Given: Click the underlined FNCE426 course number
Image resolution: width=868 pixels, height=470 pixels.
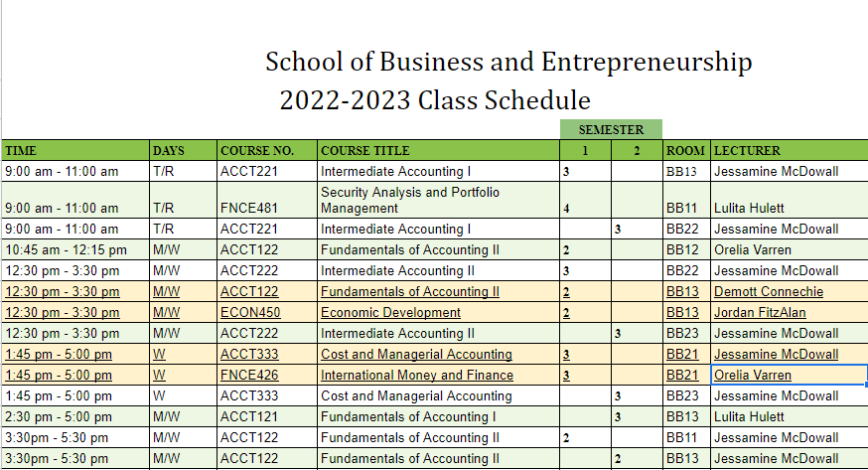Looking at the screenshot, I should coord(249,376).
